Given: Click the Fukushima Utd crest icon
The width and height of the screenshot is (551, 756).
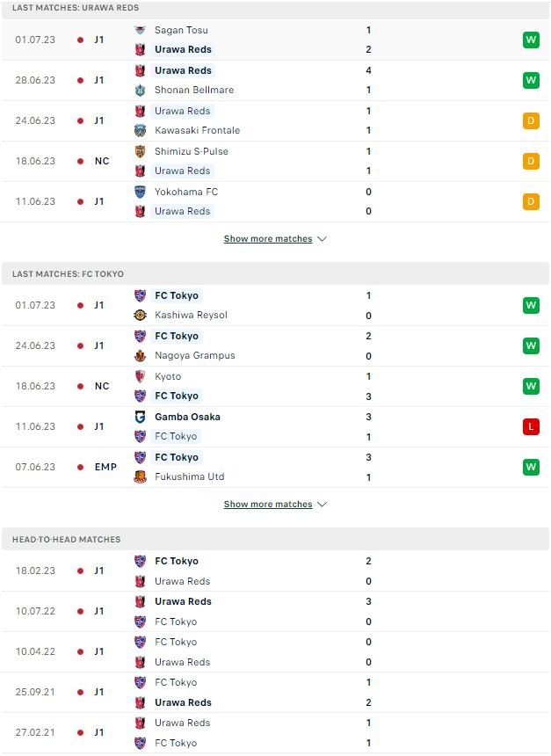Looking at the screenshot, I should [x=140, y=476].
